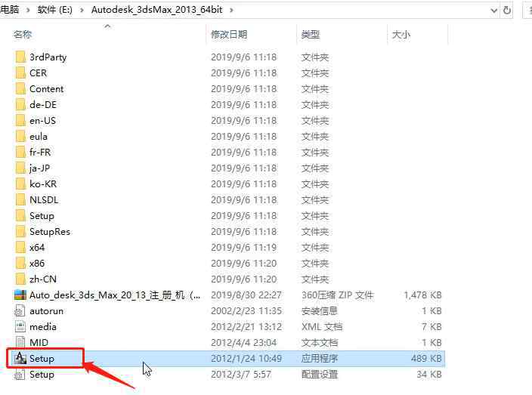
Task: Click the 文本文档 type cell
Action: (319, 342)
